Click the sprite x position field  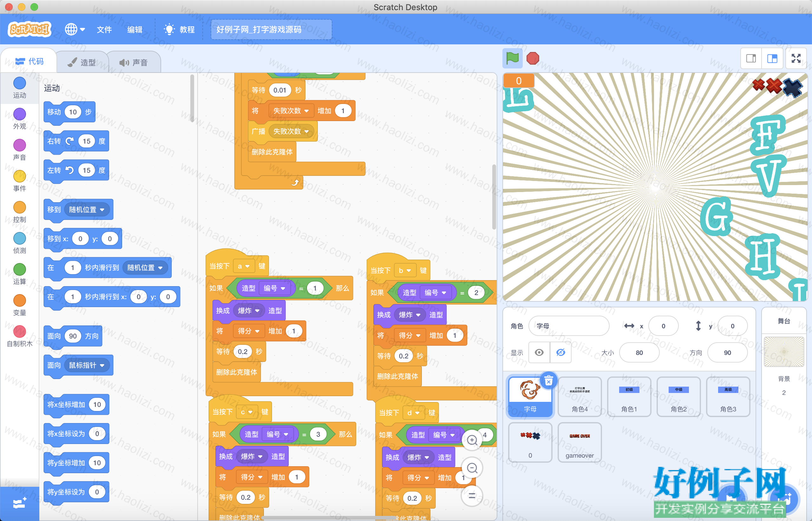pos(663,326)
